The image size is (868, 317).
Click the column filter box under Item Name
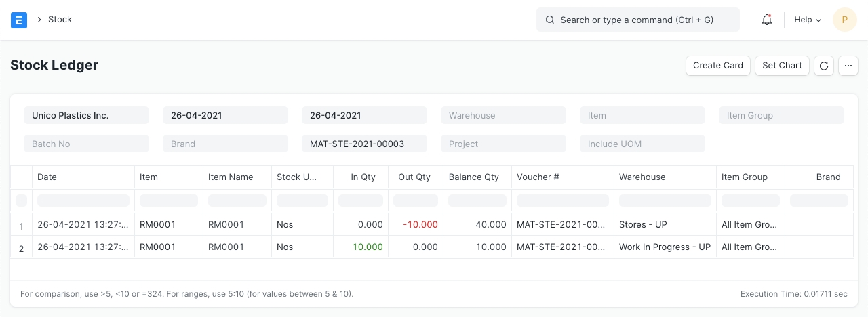tap(237, 200)
